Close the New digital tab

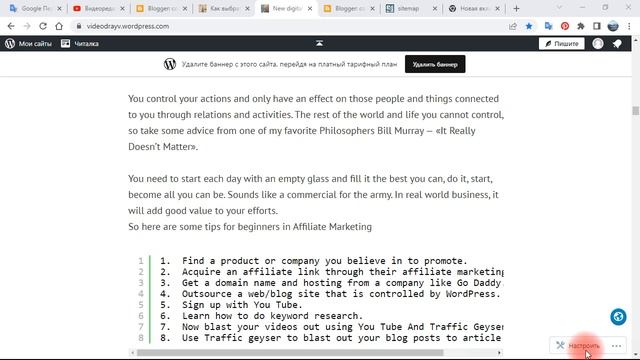(310, 8)
